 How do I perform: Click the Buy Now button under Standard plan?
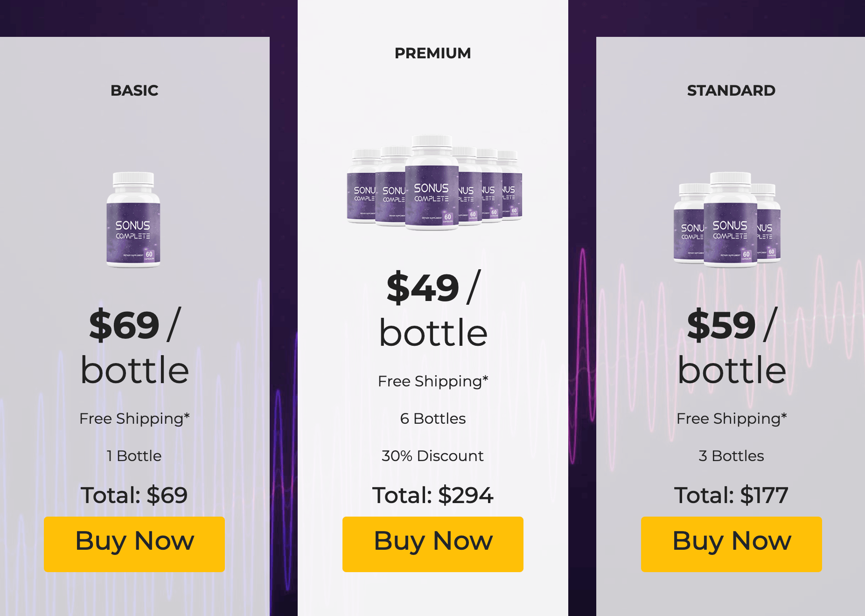[x=731, y=542]
